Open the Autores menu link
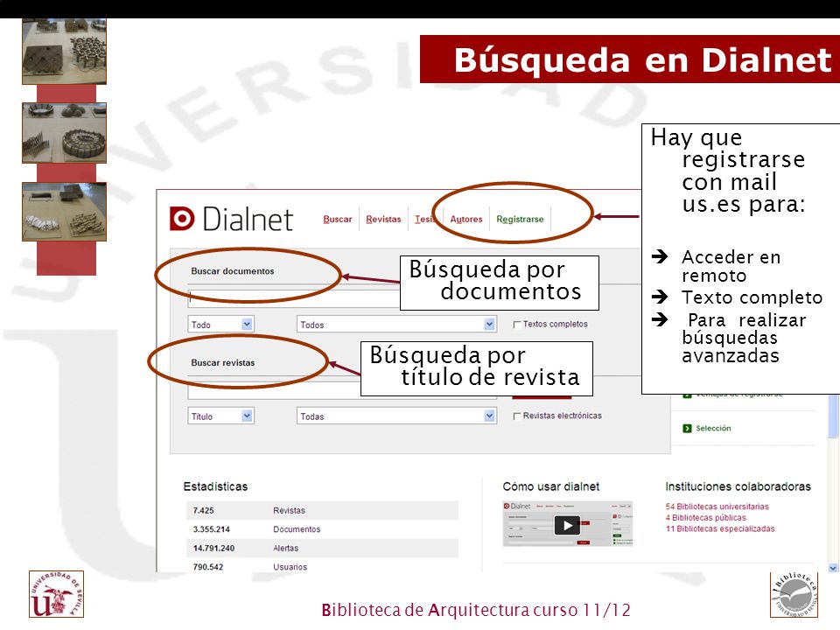840x630 pixels. tap(466, 219)
